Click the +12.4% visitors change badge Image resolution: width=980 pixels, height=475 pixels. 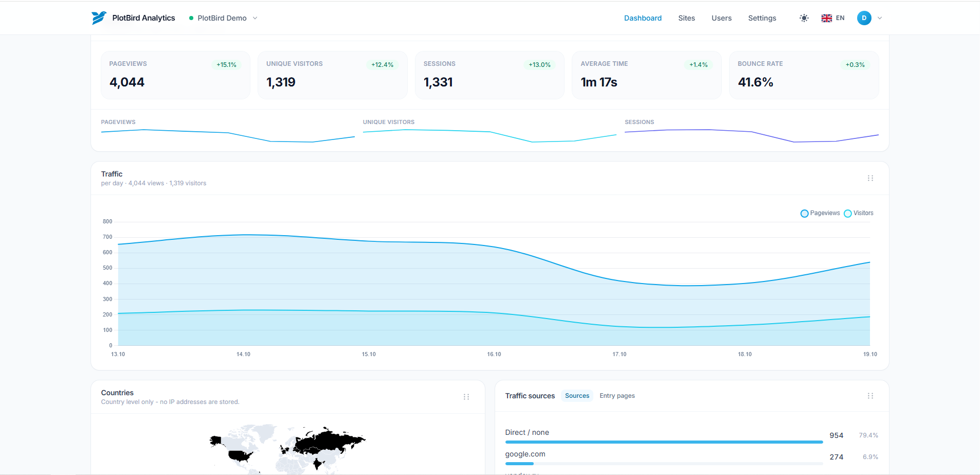click(383, 65)
